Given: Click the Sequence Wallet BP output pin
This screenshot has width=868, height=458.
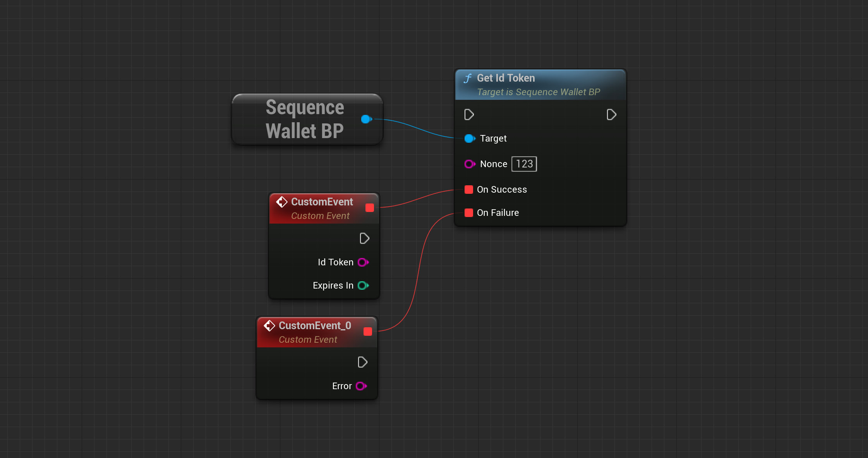Looking at the screenshot, I should click(366, 119).
